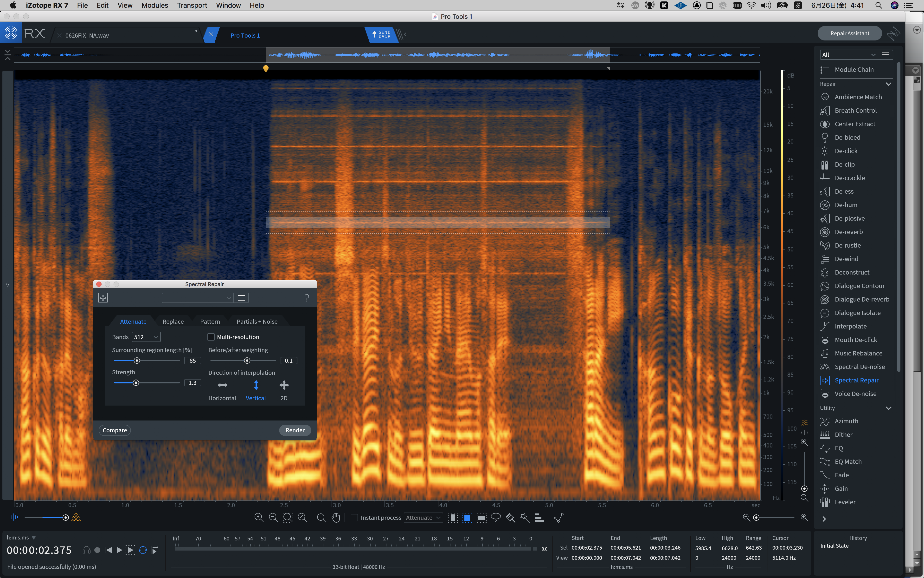The image size is (924, 578).
Task: Collapse the Repair module category
Action: pos(888,84)
